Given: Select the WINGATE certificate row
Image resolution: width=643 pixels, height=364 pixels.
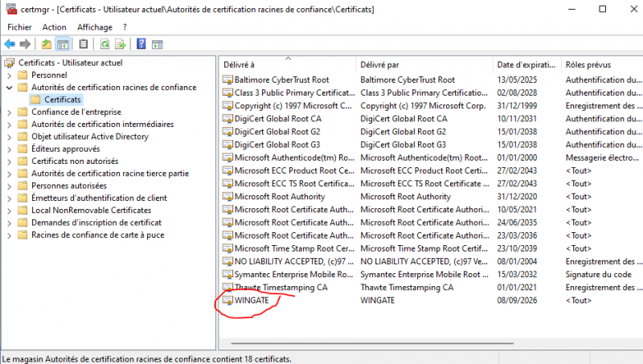Looking at the screenshot, I should 256,300.
